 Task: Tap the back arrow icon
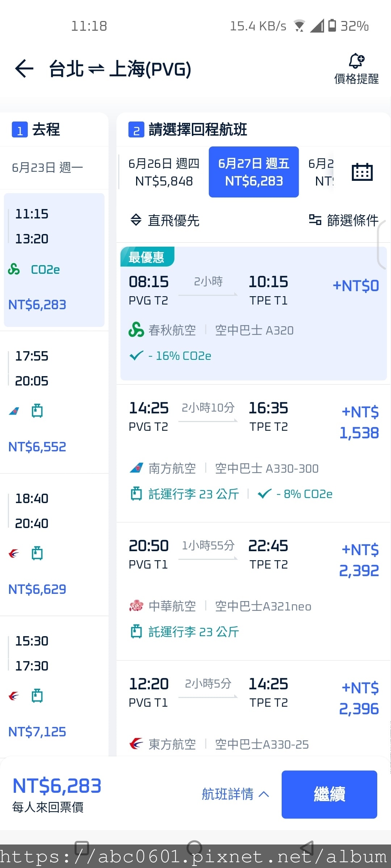coord(24,69)
